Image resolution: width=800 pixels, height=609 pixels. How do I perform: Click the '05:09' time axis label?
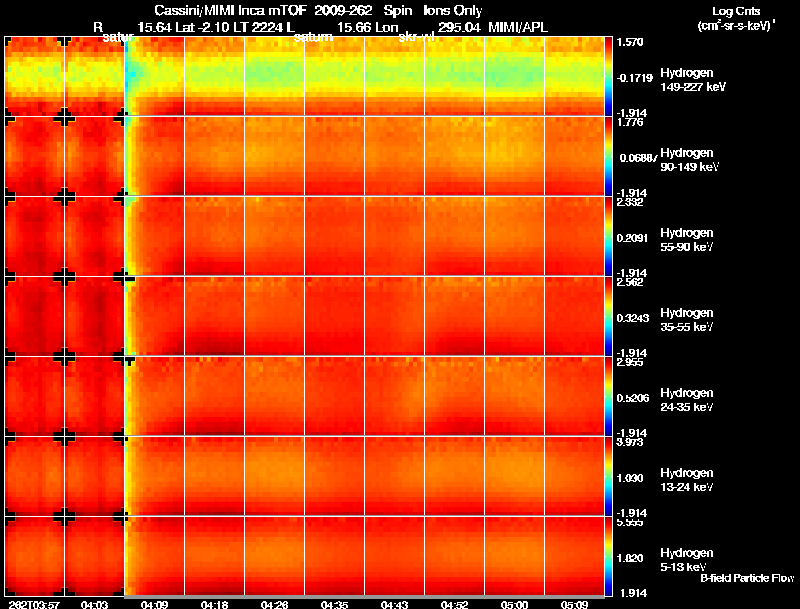(574, 604)
